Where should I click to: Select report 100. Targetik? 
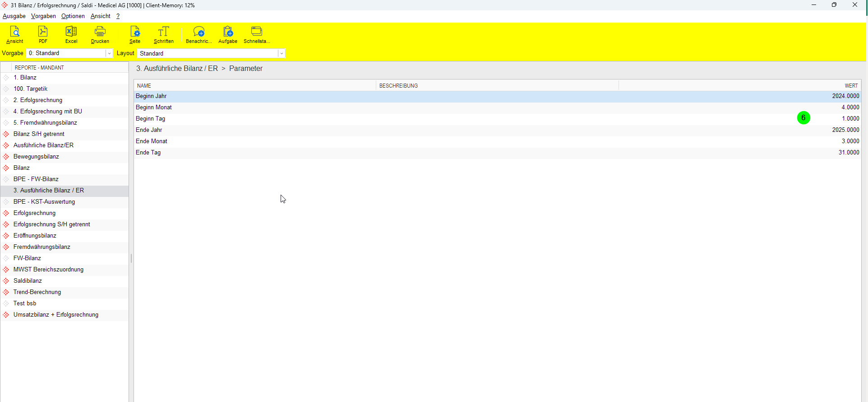pyautogui.click(x=65, y=89)
